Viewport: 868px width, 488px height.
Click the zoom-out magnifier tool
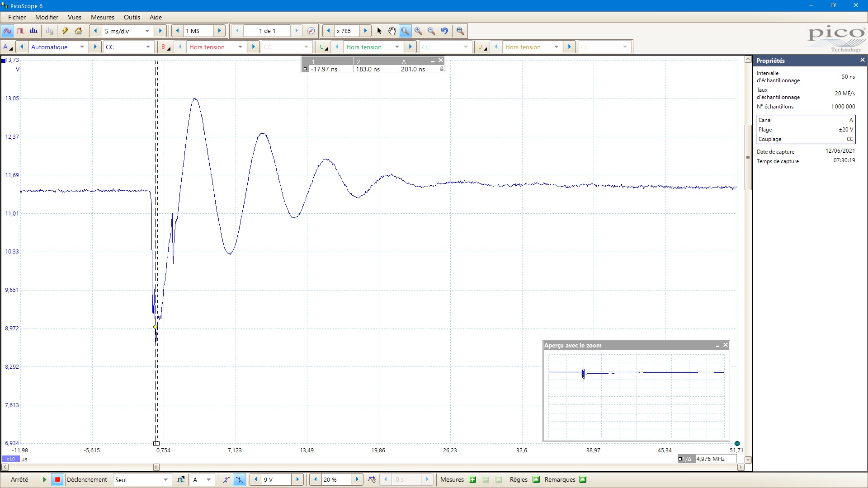(x=431, y=31)
